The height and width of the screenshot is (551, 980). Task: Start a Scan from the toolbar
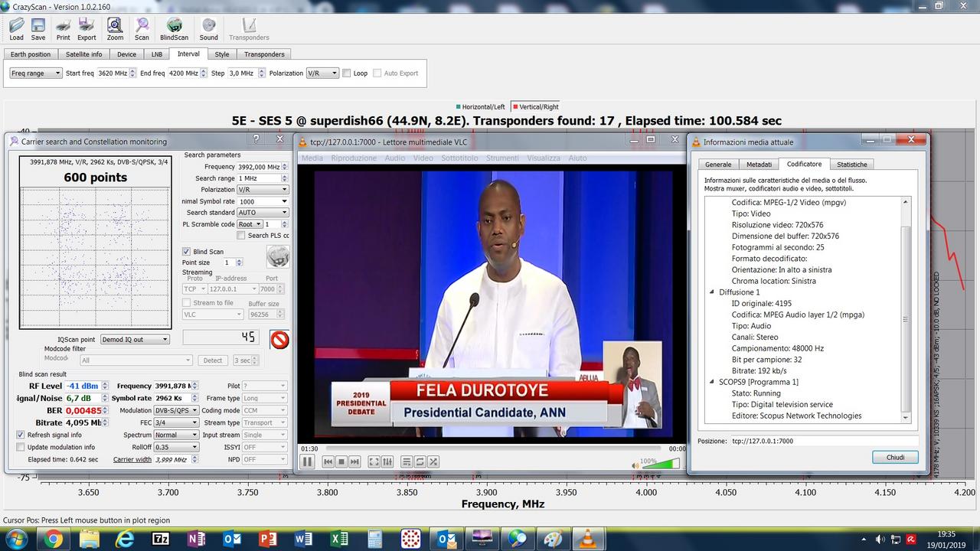click(142, 29)
